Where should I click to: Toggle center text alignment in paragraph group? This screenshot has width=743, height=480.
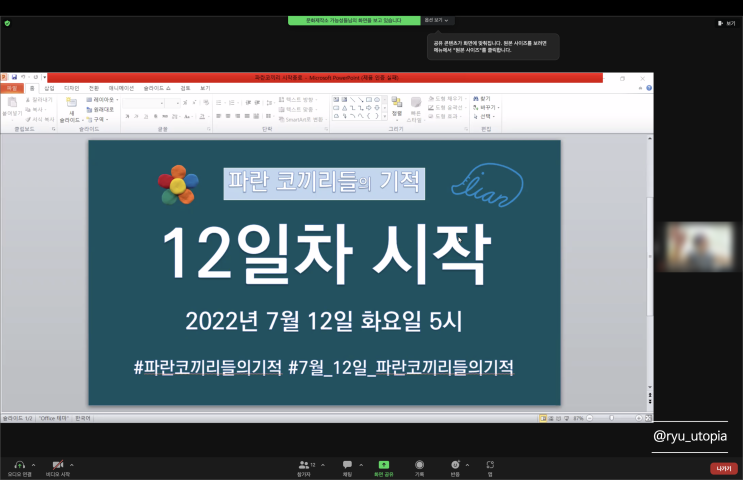click(228, 116)
